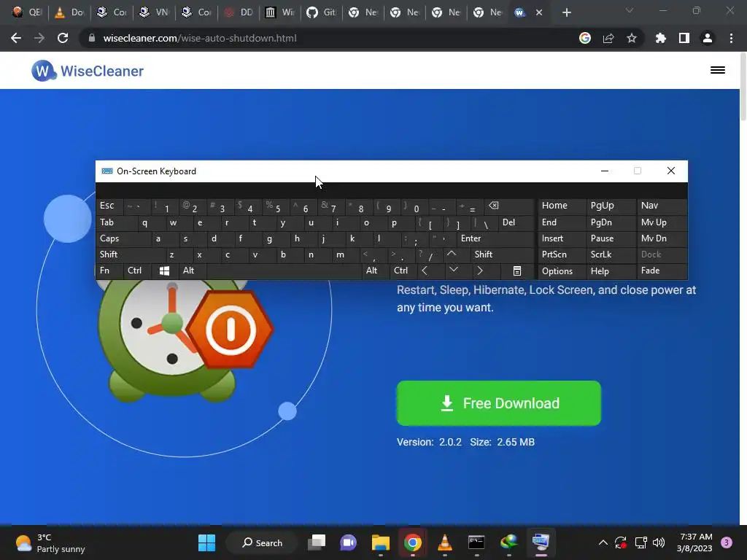747x560 pixels.
Task: Open Chrome extensions puzzle icon
Action: coord(661,38)
